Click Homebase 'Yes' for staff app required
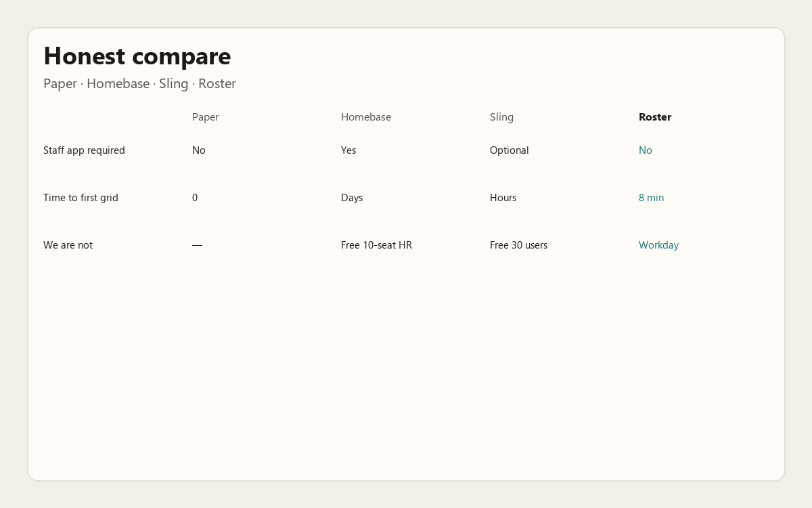Screen dimensions: 812x508 tap(348, 150)
